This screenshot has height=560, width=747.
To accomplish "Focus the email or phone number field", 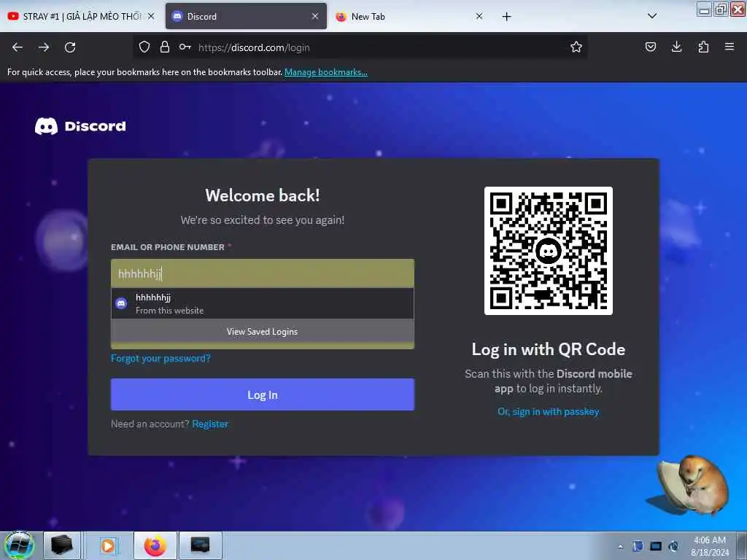I will (x=263, y=273).
